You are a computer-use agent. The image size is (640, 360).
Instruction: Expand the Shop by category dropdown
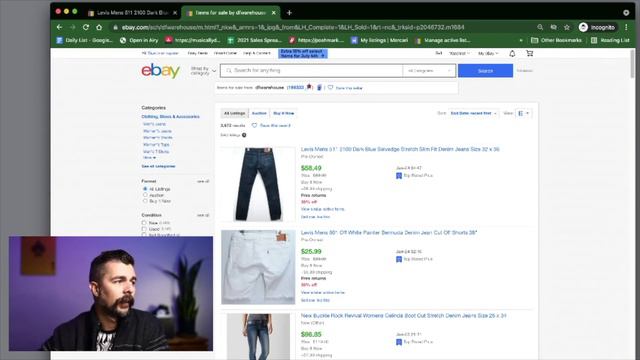click(x=203, y=71)
